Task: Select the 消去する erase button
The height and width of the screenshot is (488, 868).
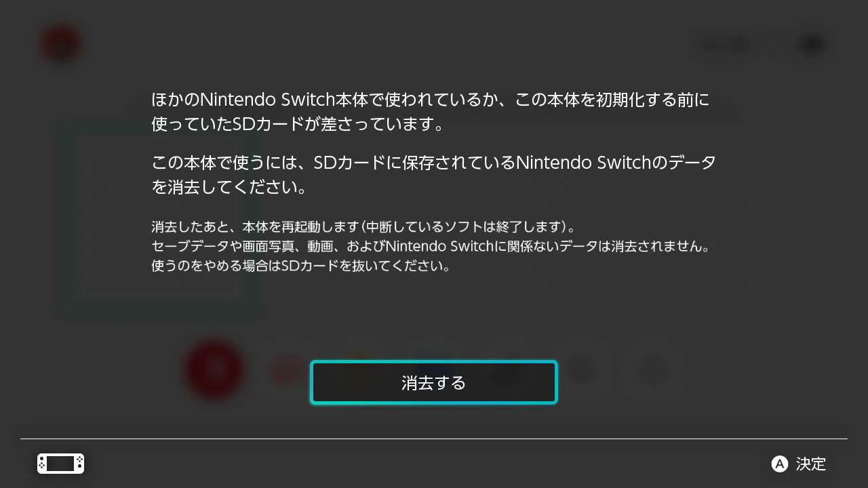Action: 434,382
